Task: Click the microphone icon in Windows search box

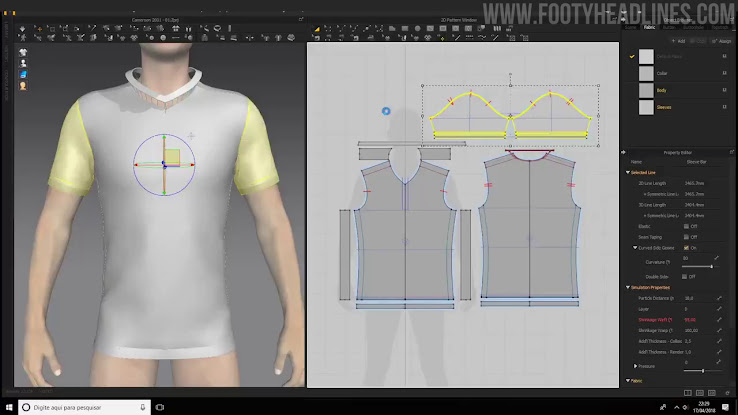Action: 143,407
